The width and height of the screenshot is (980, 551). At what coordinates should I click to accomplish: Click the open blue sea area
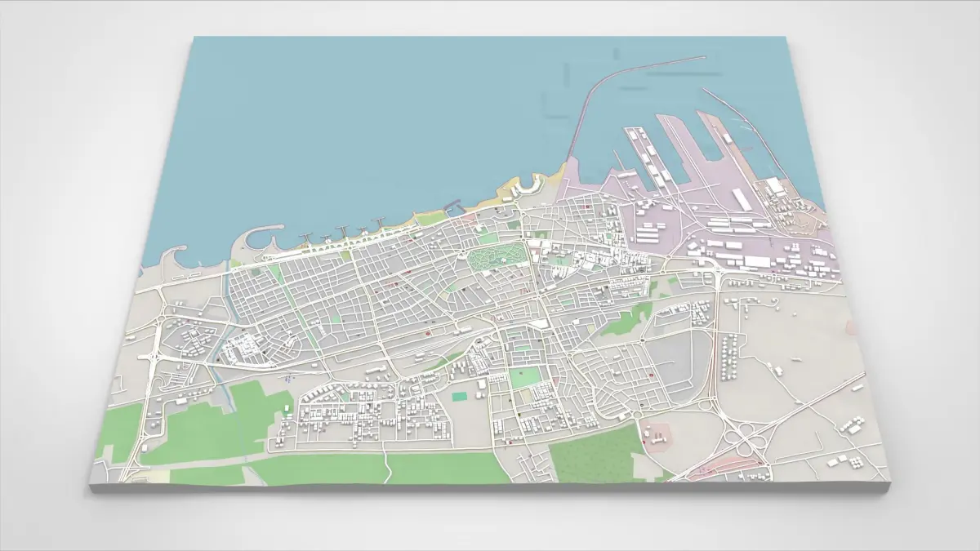[367, 122]
